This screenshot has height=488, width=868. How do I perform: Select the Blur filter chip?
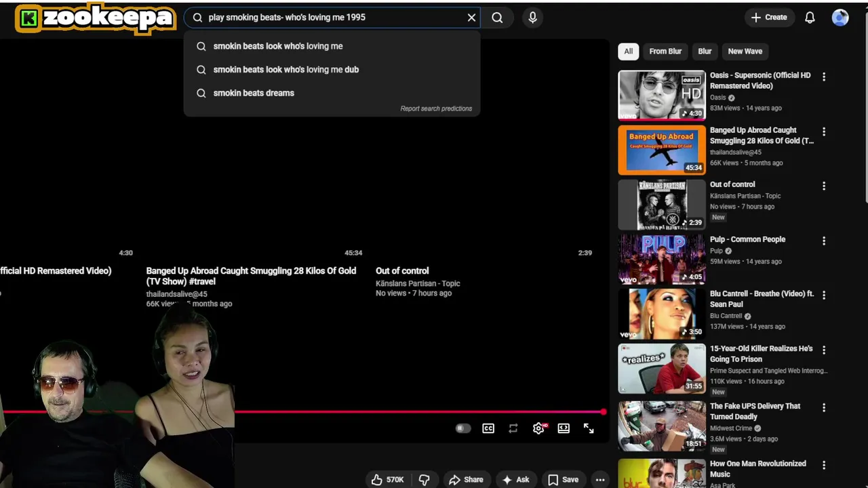pos(705,52)
